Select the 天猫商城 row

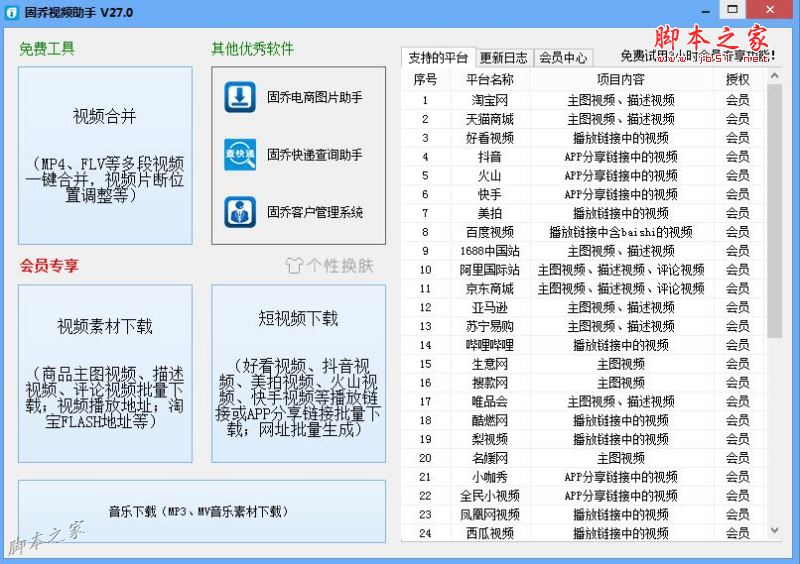point(583,119)
